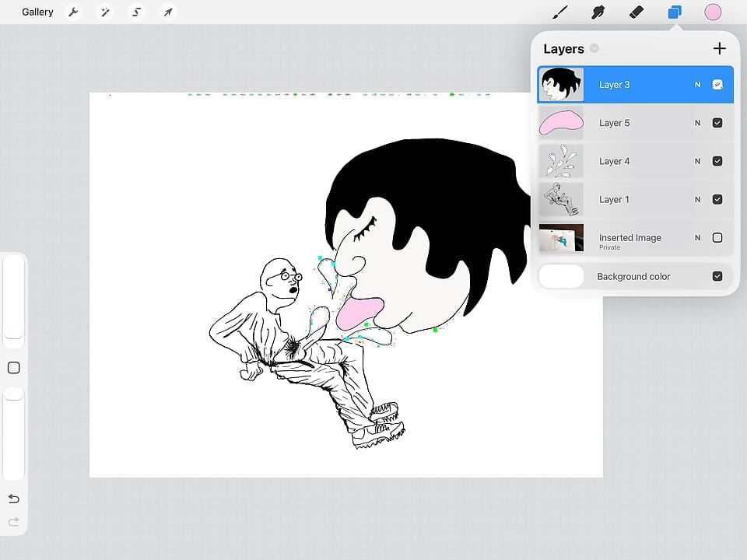747x560 pixels.
Task: Click the Layer 4 name
Action: click(x=614, y=161)
